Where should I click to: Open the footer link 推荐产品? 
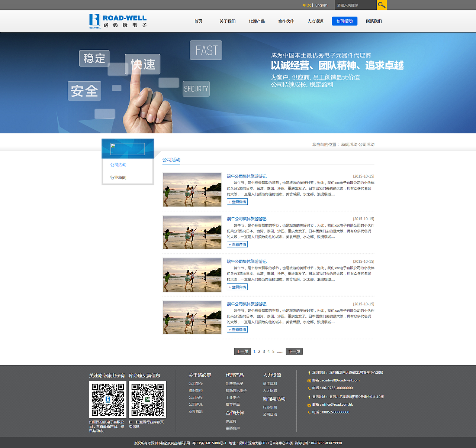tap(233, 405)
